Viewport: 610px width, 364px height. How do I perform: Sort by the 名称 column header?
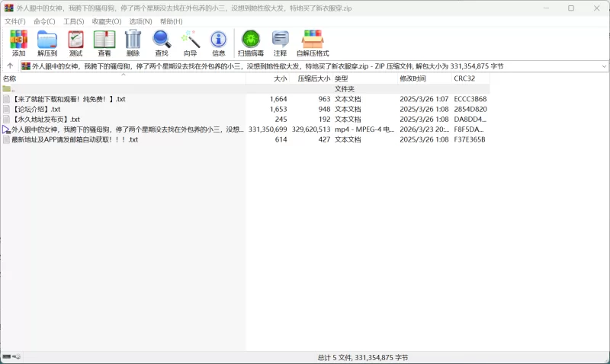click(10, 78)
